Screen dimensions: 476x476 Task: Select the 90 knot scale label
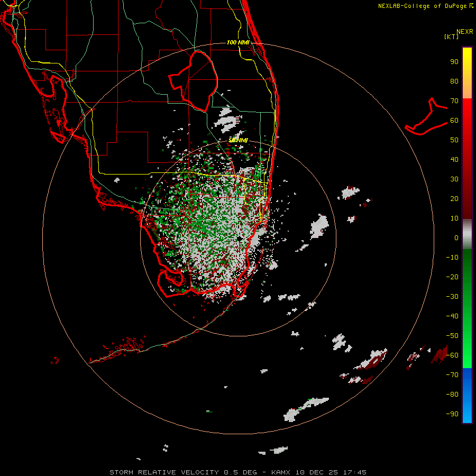pos(454,62)
